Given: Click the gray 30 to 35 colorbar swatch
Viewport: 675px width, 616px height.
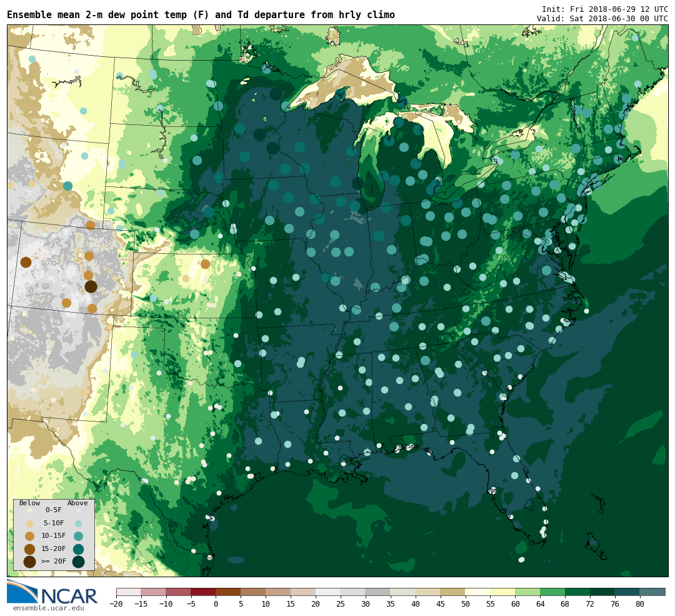Looking at the screenshot, I should click(x=377, y=592).
